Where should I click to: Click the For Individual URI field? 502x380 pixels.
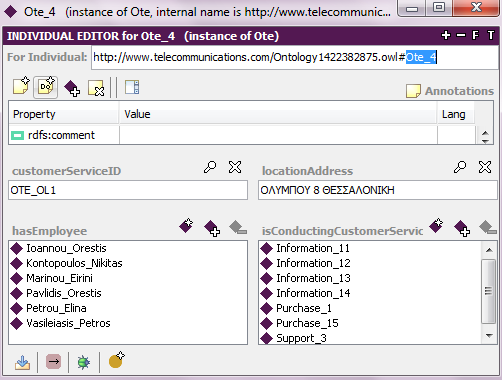pos(295,58)
